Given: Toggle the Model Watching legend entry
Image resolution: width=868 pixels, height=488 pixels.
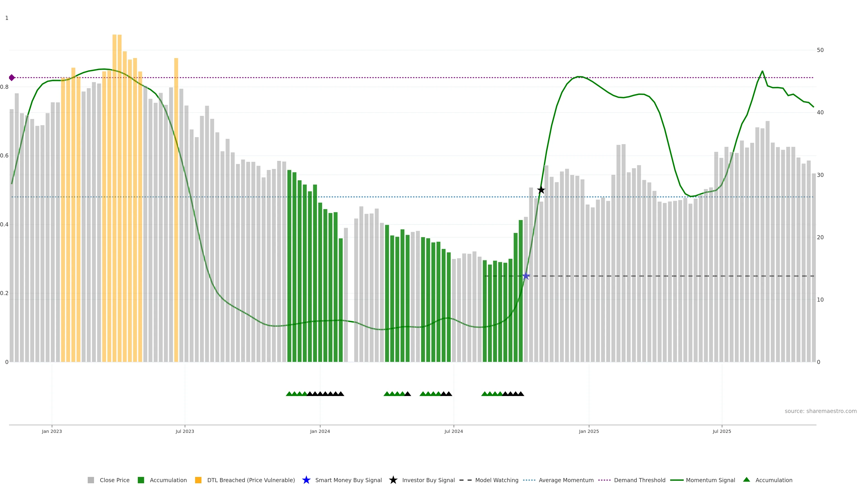Looking at the screenshot, I should (x=496, y=480).
